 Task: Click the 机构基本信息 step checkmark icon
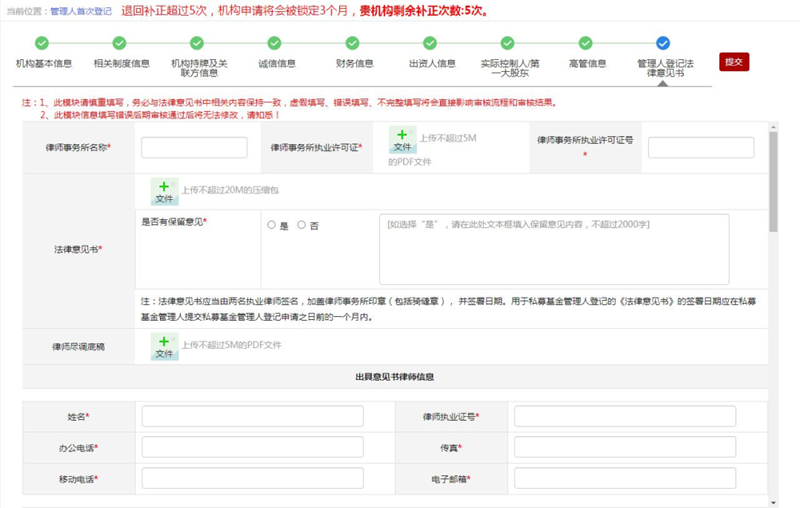pyautogui.click(x=42, y=43)
